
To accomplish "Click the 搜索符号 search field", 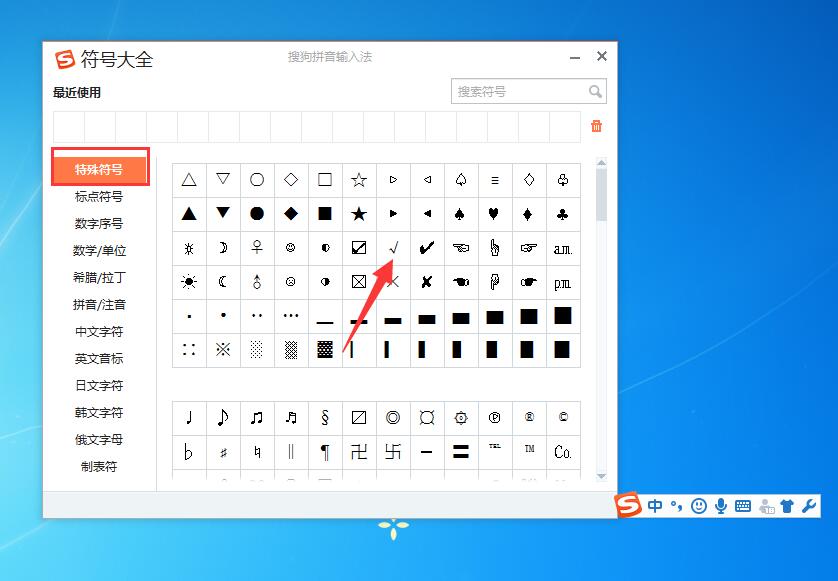I will [x=518, y=92].
